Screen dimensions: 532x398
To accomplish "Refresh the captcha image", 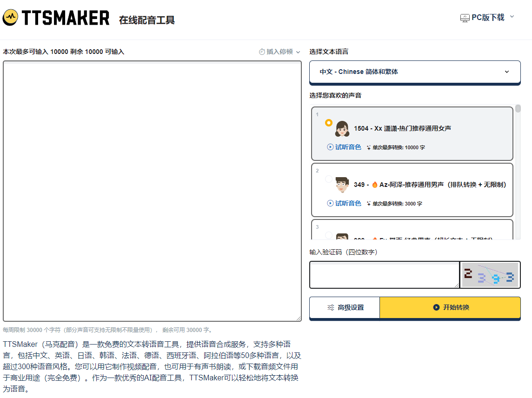I will [490, 275].
